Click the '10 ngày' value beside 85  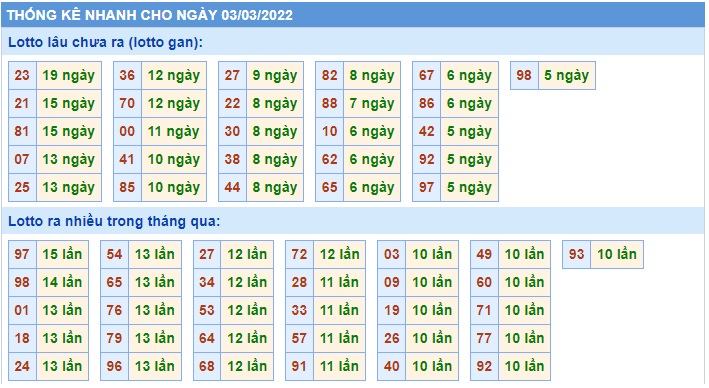(174, 187)
